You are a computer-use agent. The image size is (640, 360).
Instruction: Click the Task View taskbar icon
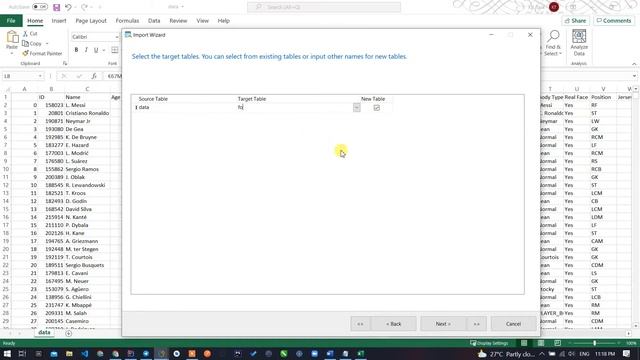[22, 353]
